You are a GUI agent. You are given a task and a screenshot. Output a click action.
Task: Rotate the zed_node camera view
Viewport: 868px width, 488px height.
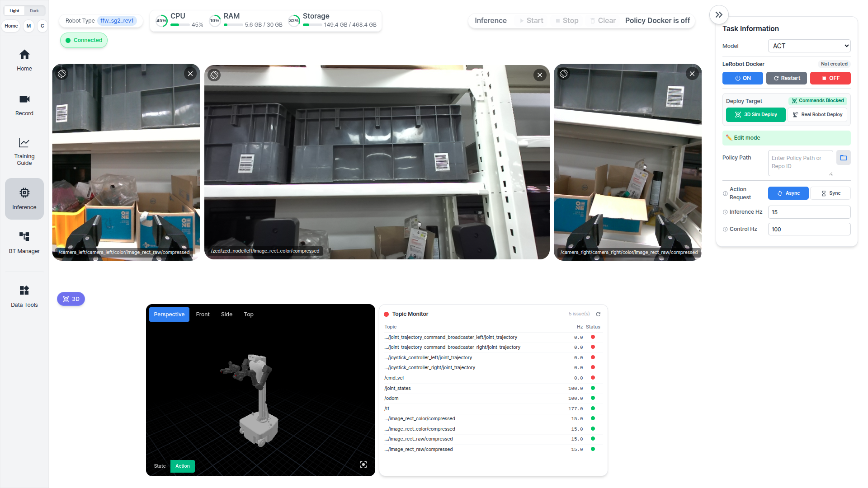214,75
